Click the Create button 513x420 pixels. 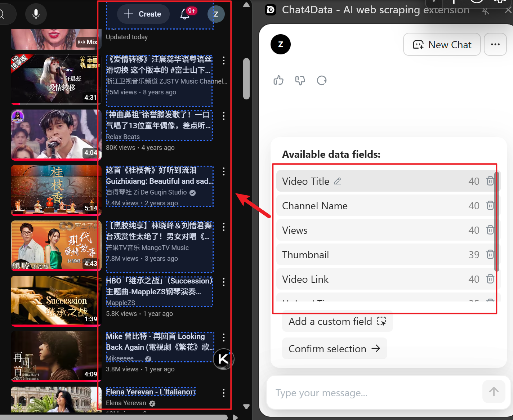pos(143,14)
